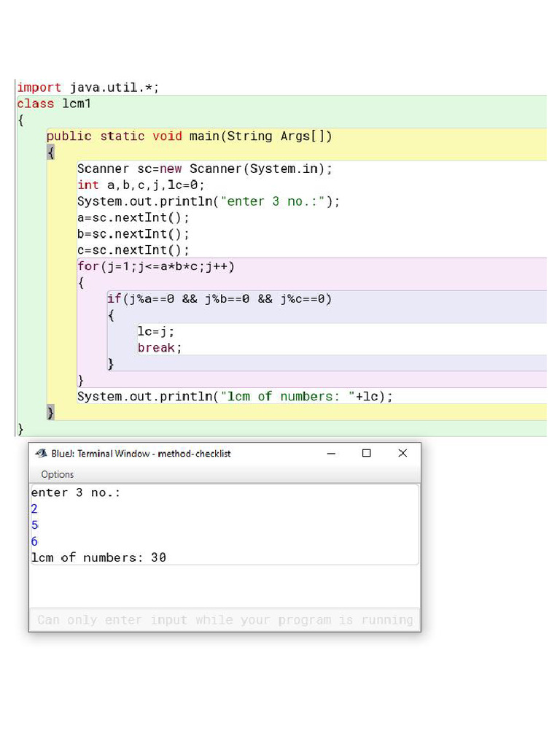560x747 pixels.
Task: Click the if condition line with j%a==0
Action: (219, 298)
